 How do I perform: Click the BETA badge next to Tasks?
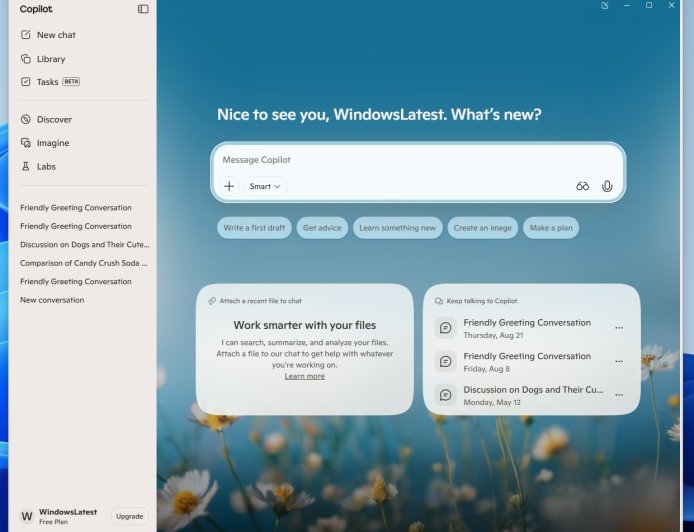[x=71, y=81]
